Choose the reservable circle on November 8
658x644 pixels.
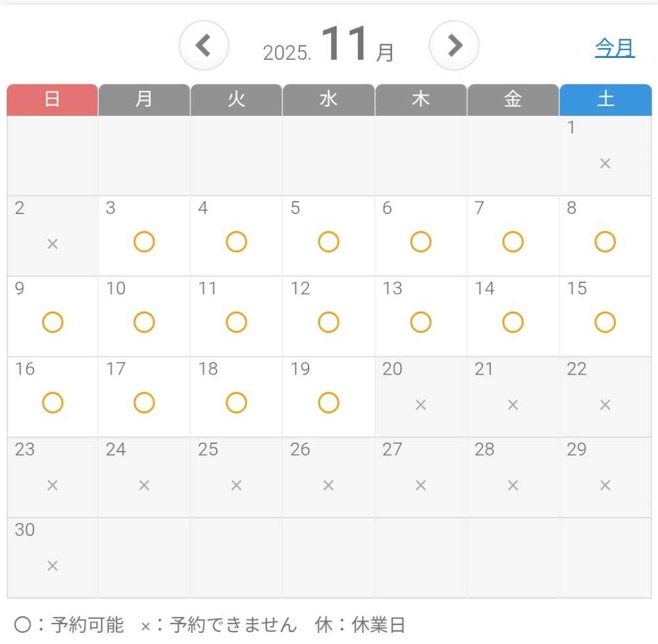605,242
